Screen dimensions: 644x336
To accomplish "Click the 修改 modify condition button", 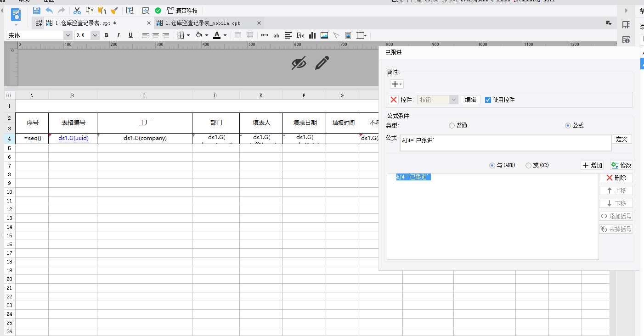I will pyautogui.click(x=621, y=165).
